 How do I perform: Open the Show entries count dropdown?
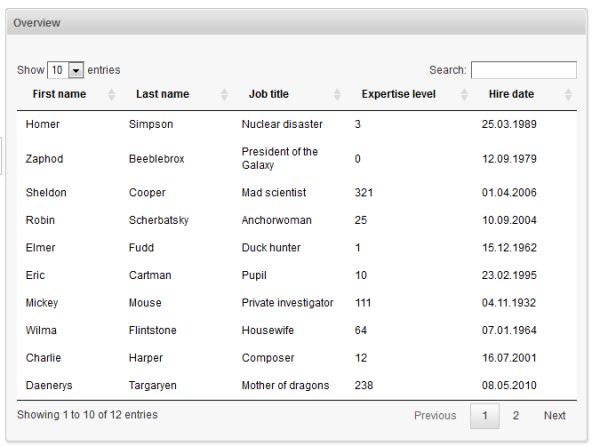click(x=65, y=70)
